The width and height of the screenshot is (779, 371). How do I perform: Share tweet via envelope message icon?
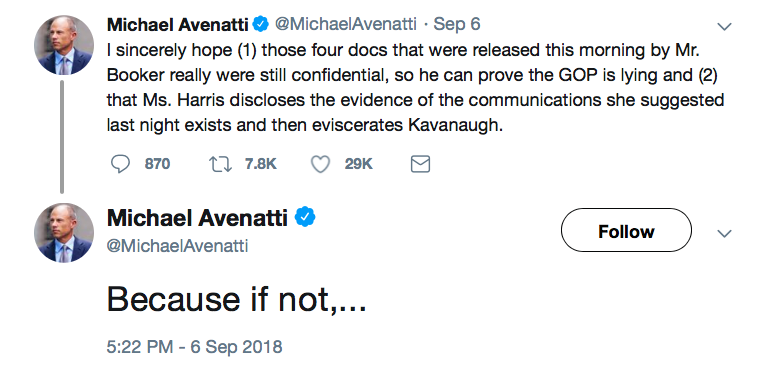420,164
